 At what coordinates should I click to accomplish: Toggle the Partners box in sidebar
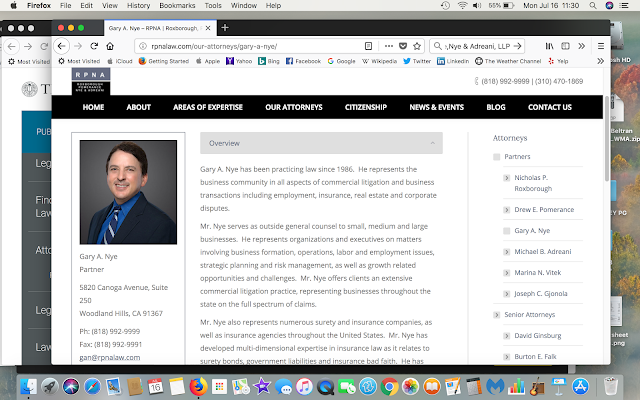pos(496,157)
